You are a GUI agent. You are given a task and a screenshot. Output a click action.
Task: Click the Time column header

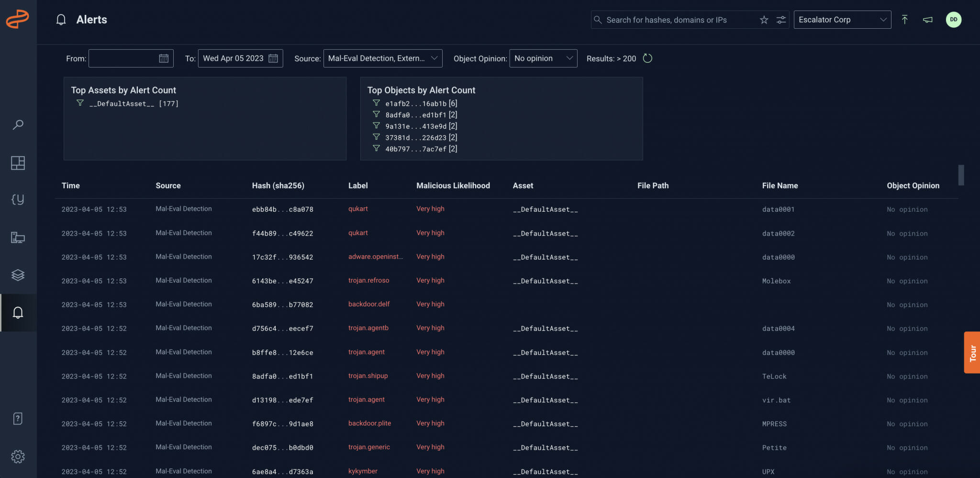coord(70,185)
